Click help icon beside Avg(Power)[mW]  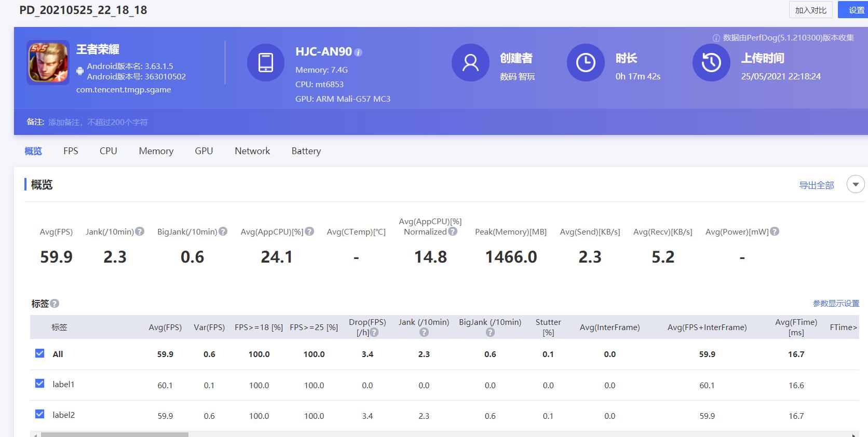775,231
